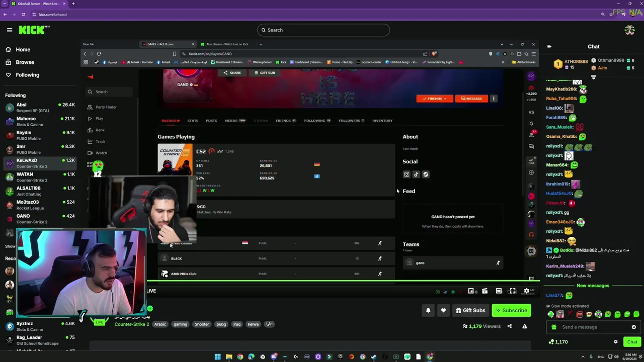
Task: Open Syztmz channel in recommended list
Action: pyautogui.click(x=40, y=326)
